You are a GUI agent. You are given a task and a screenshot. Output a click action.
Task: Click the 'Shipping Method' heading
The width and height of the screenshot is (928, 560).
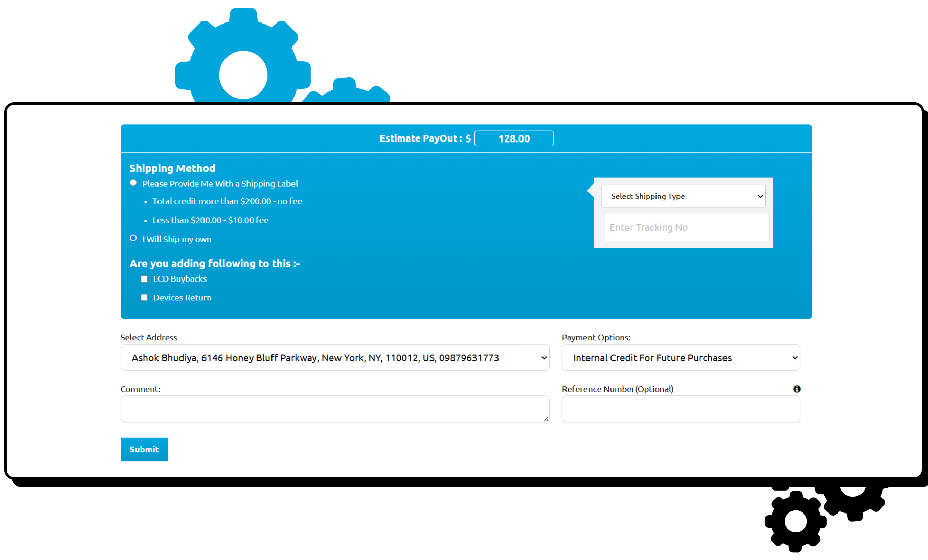172,168
